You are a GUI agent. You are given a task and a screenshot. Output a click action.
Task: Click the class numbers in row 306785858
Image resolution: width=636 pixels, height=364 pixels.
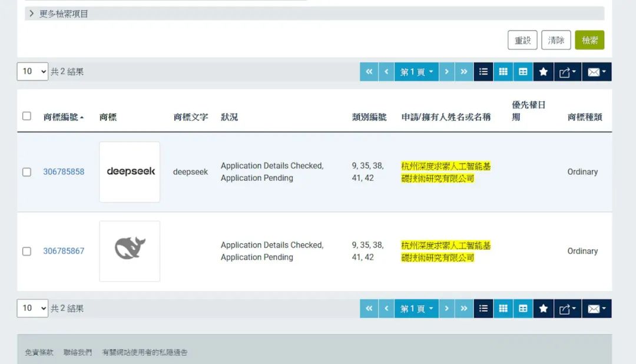(367, 171)
